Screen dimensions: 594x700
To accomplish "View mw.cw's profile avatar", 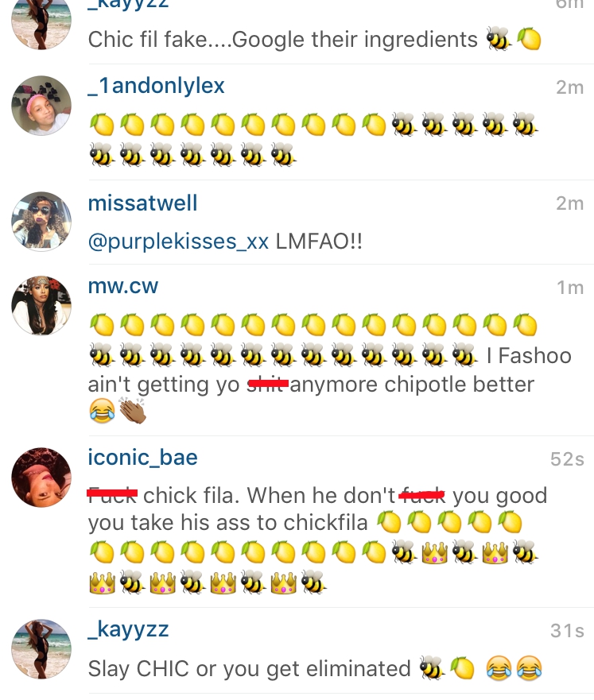I will tap(41, 305).
